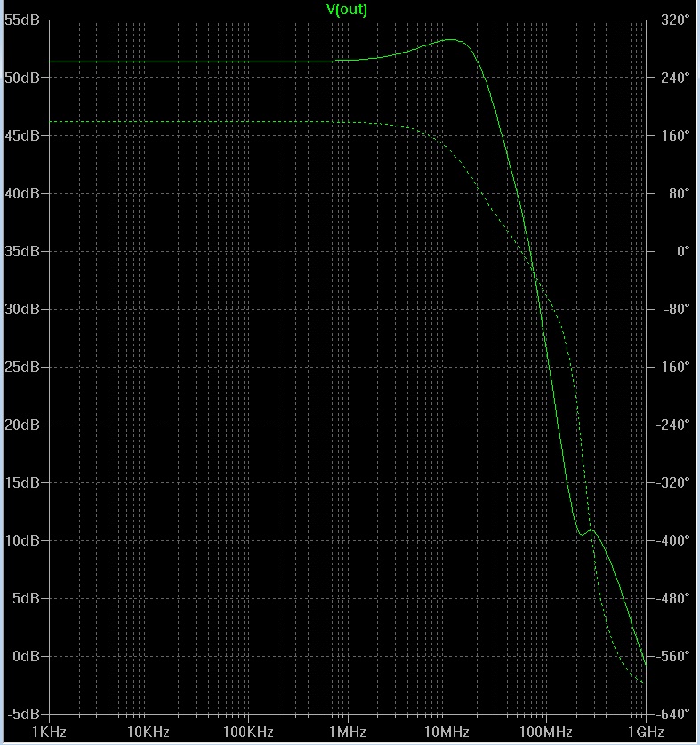The image size is (700, 745).
Task: Click the 100KHz frequency axis label
Action: tap(248, 732)
